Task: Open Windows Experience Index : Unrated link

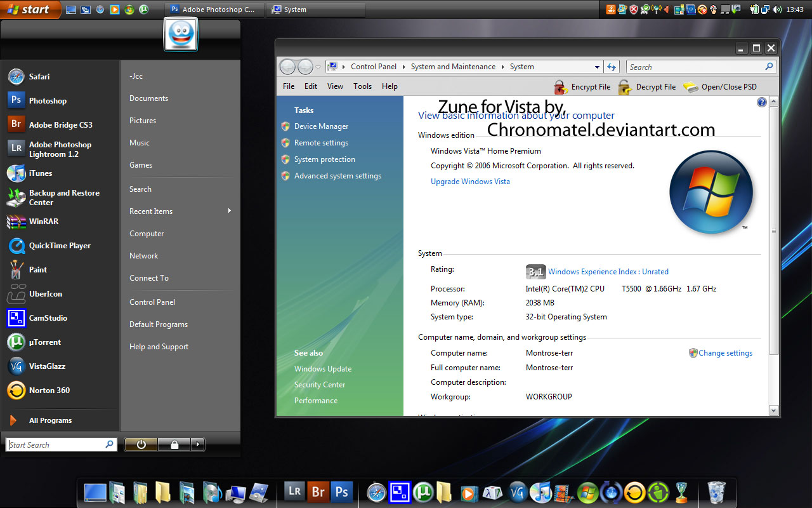Action: click(x=608, y=272)
